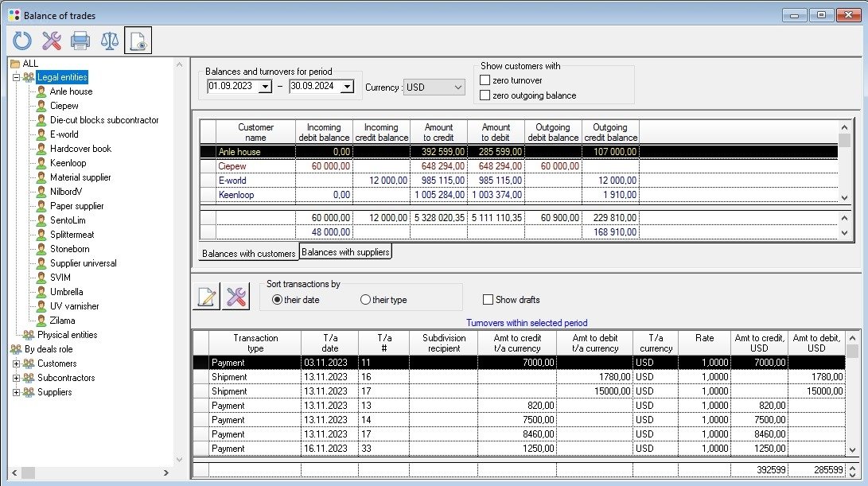Tick the zero outgoing balance checkbox
This screenshot has height=486, width=868.
click(x=485, y=95)
